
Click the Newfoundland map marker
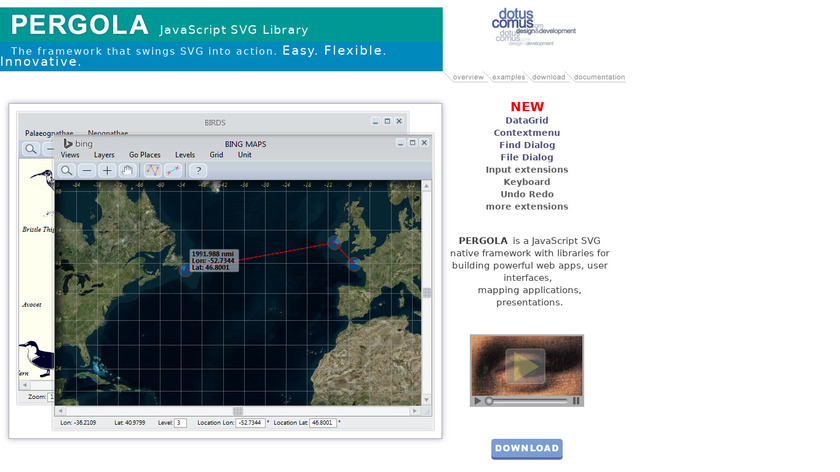point(185,269)
